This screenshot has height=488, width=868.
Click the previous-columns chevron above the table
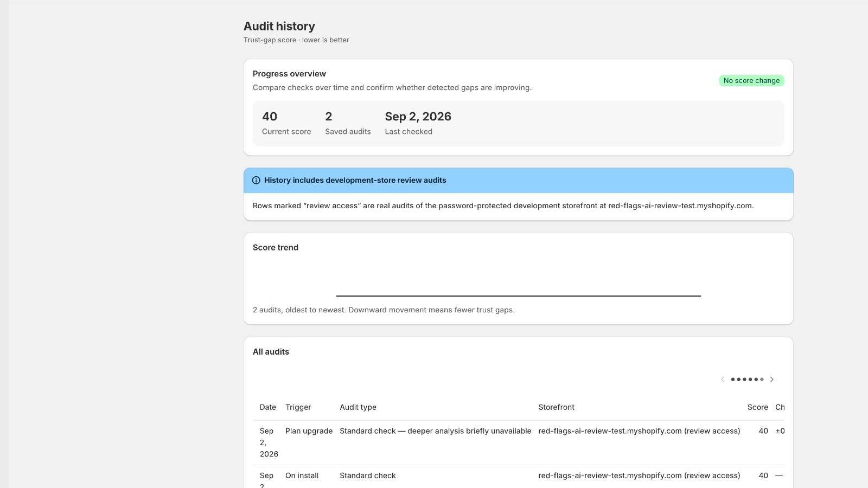pos(723,380)
